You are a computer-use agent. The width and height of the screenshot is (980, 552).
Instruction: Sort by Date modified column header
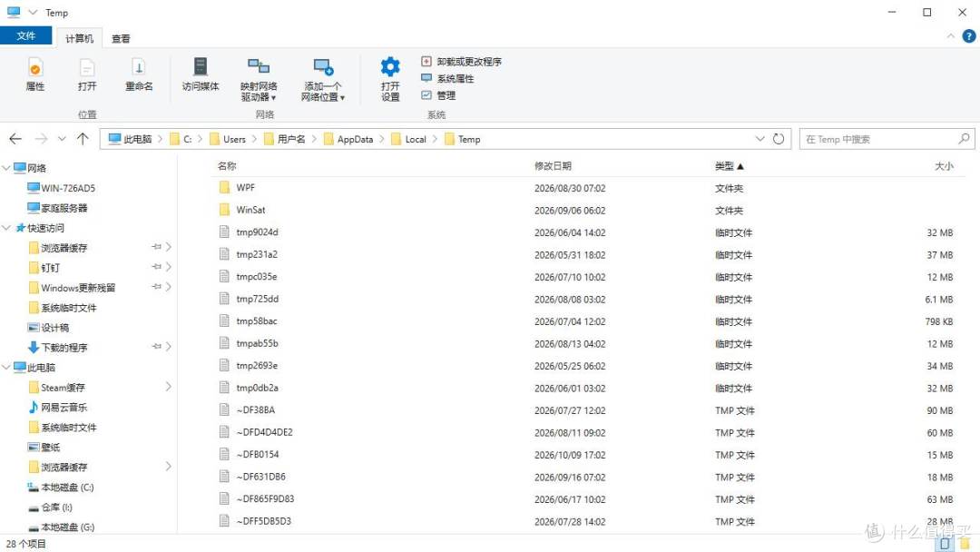point(553,165)
